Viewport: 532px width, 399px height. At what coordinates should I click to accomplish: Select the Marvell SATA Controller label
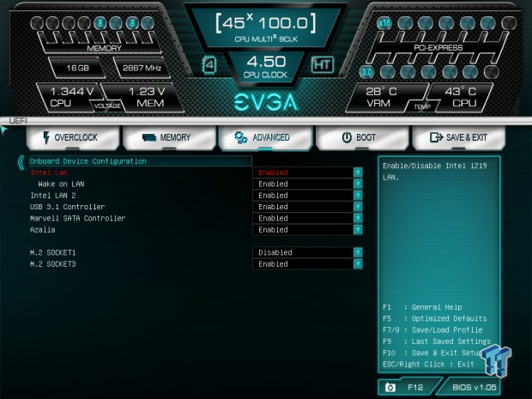[x=78, y=218]
